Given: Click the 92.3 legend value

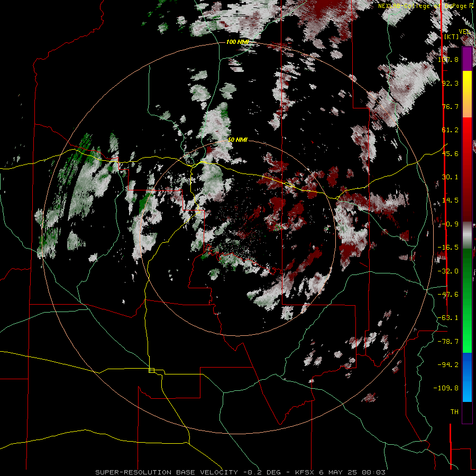Looking at the screenshot, I should pyautogui.click(x=450, y=83).
